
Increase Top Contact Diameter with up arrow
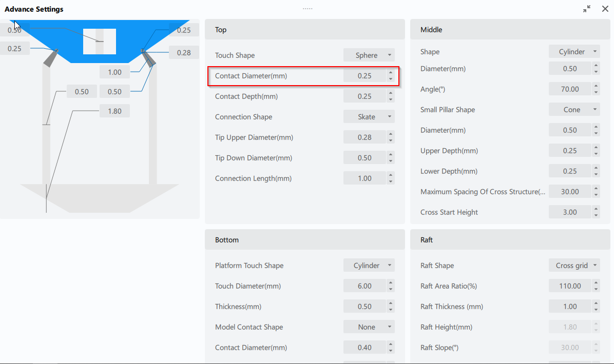pos(391,73)
